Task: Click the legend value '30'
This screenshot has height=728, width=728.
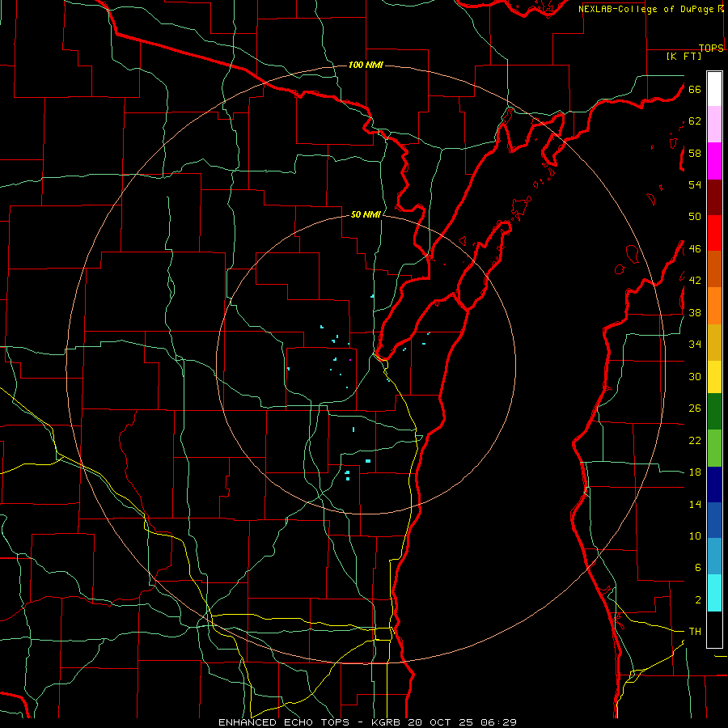Action: [x=695, y=376]
